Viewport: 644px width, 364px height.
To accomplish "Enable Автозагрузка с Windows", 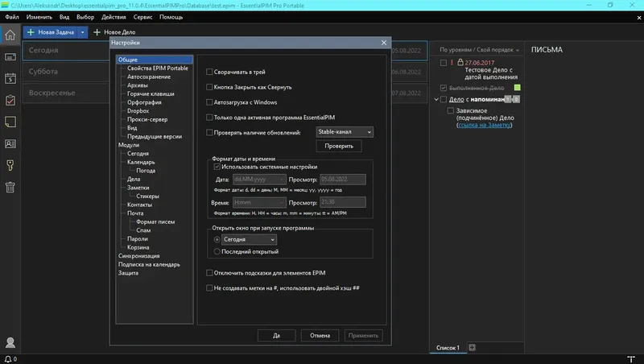I will click(209, 102).
